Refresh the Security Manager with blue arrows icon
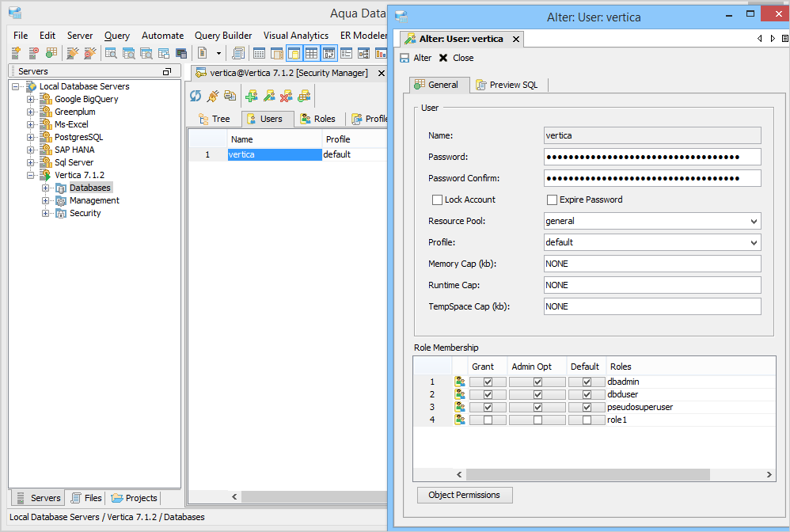The height and width of the screenshot is (532, 790). [196, 96]
